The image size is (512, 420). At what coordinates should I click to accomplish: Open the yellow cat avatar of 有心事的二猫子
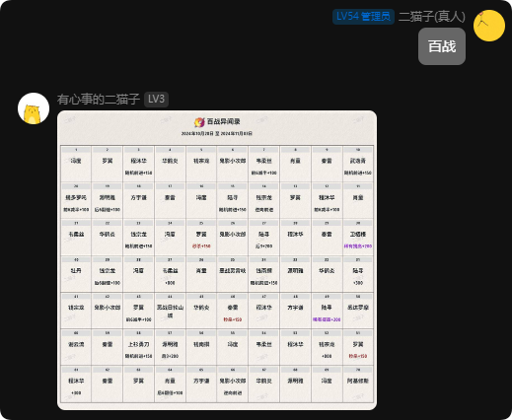[34, 108]
